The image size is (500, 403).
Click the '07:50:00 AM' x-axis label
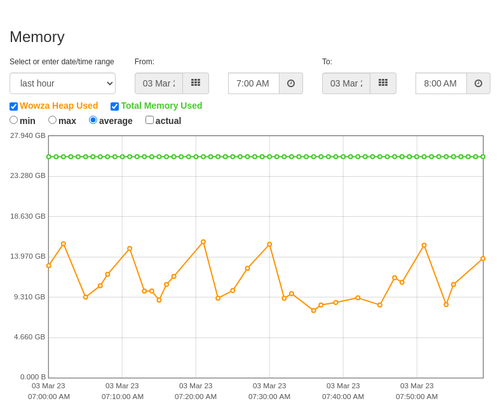(417, 397)
